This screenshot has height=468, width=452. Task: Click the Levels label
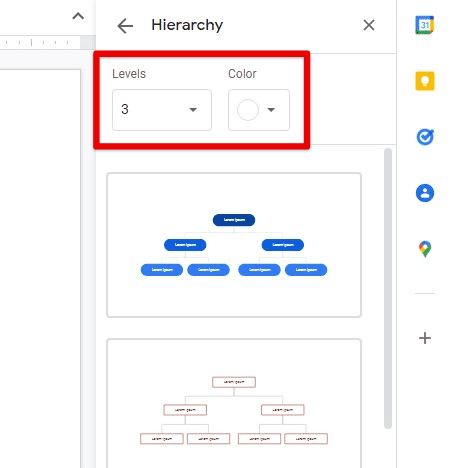(129, 74)
